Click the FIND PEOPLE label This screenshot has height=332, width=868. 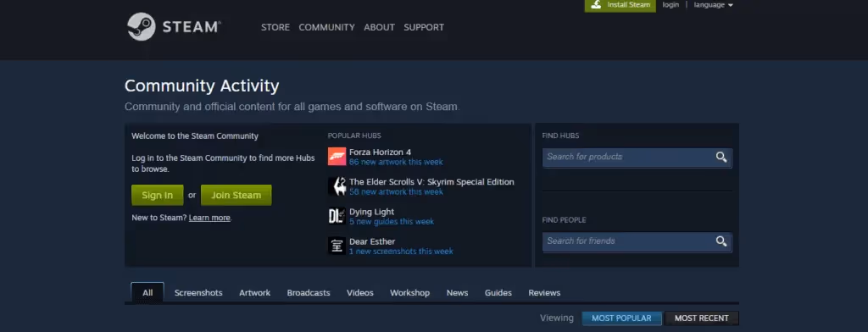[564, 220]
